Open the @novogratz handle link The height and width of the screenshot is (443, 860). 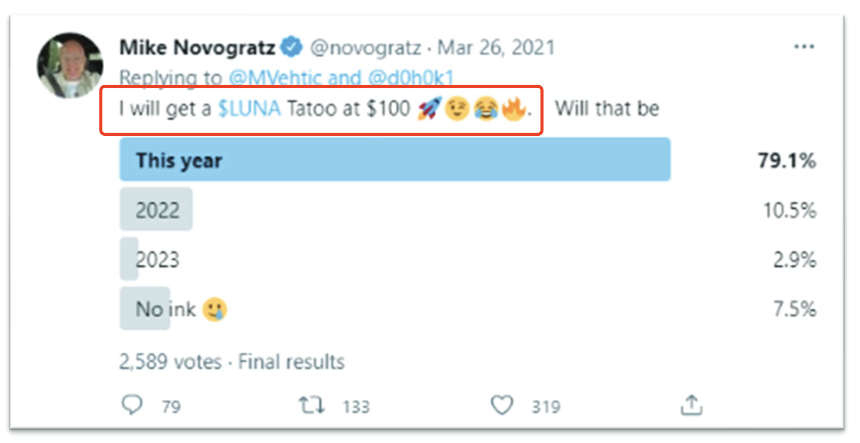(x=360, y=47)
